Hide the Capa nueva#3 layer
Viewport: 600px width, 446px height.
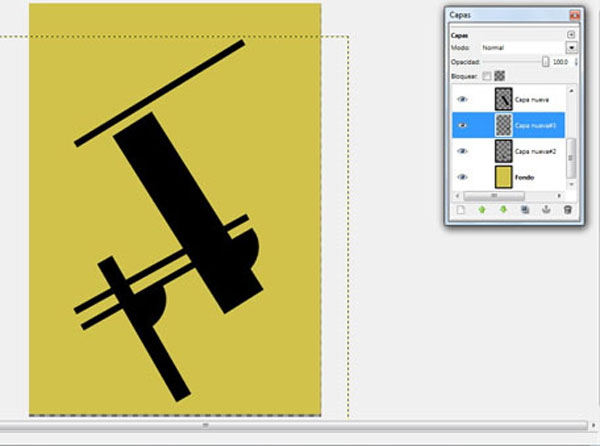(462, 125)
